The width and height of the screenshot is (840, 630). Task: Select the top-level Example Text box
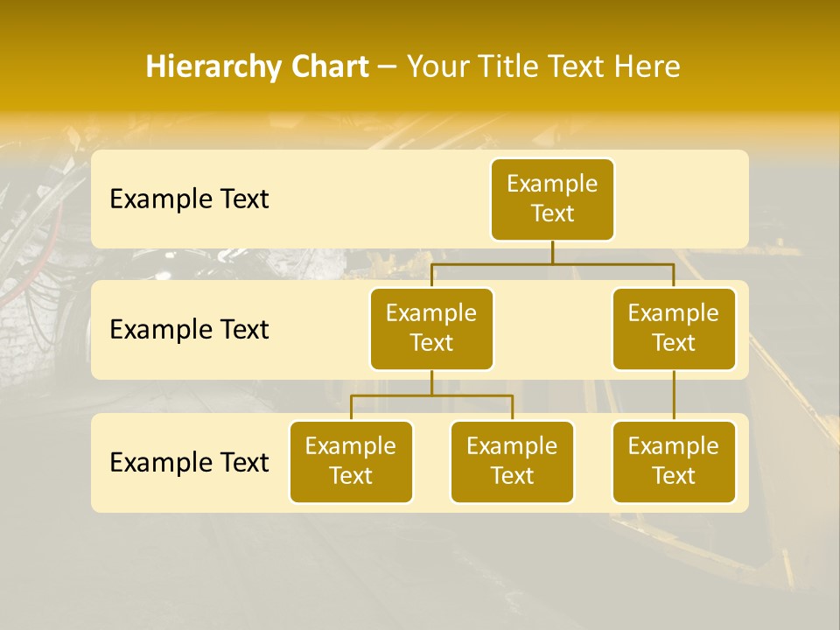[552, 199]
